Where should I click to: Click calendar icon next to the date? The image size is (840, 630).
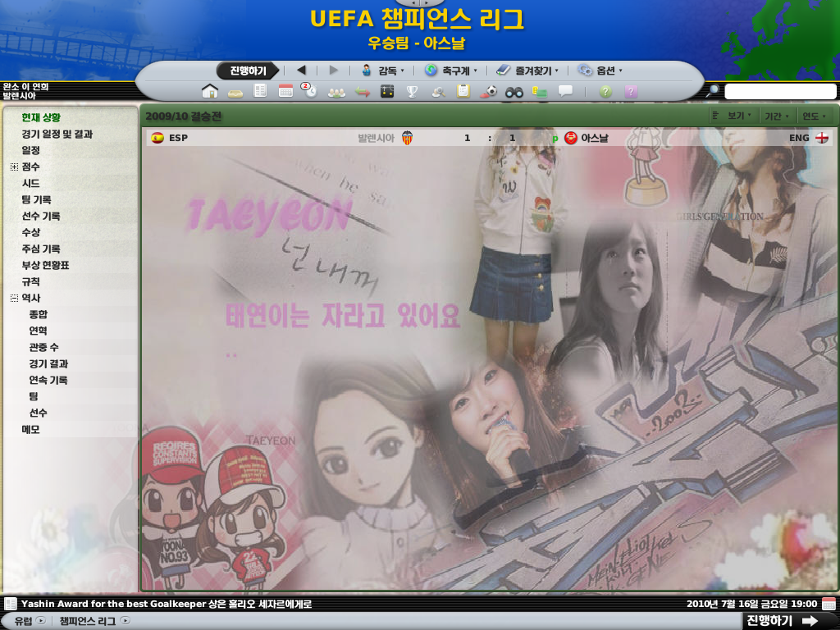point(829,604)
